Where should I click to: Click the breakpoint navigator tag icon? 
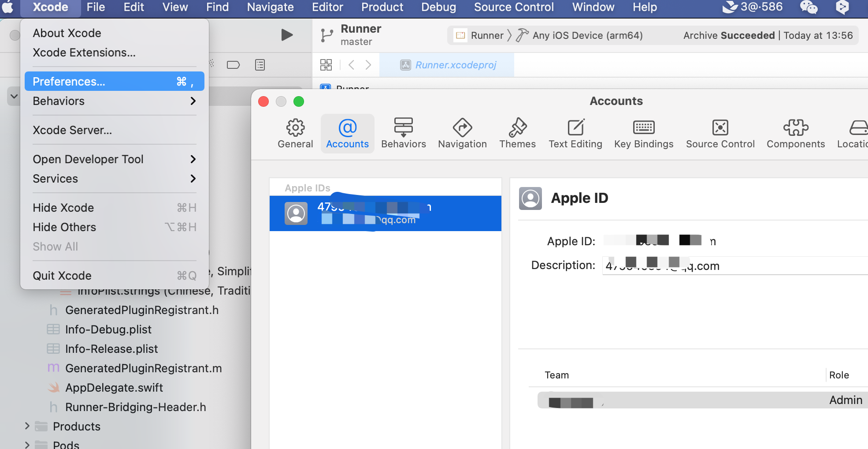pos(233,65)
